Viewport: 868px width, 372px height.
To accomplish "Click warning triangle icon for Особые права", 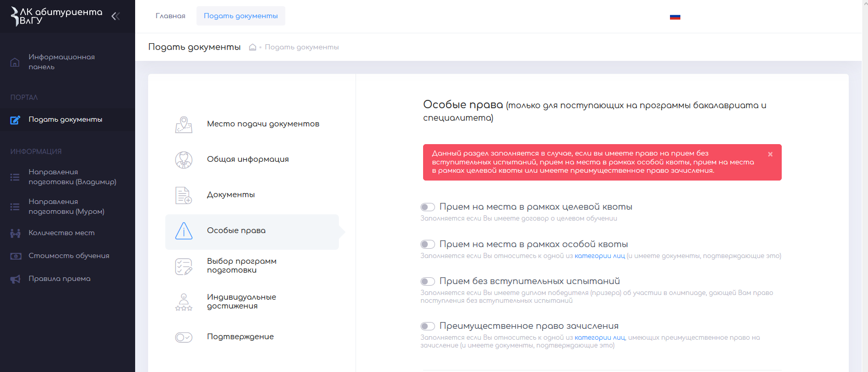I will coord(183,230).
